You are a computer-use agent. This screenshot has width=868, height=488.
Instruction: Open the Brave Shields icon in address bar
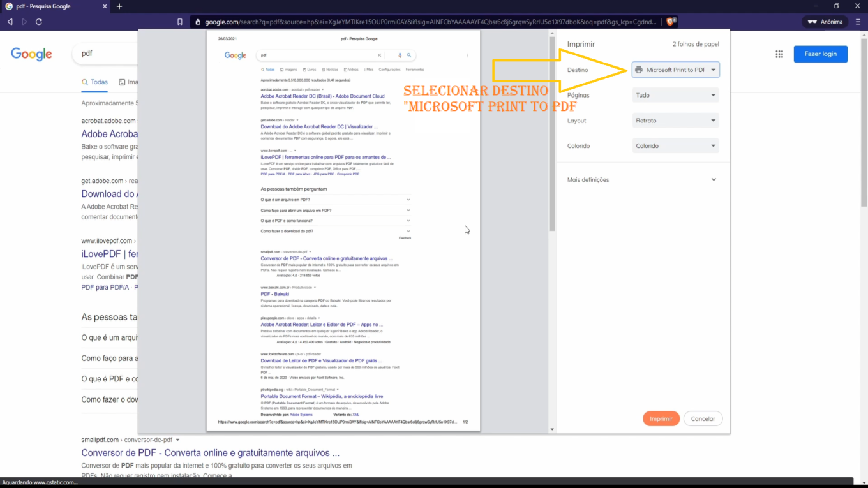pos(670,21)
